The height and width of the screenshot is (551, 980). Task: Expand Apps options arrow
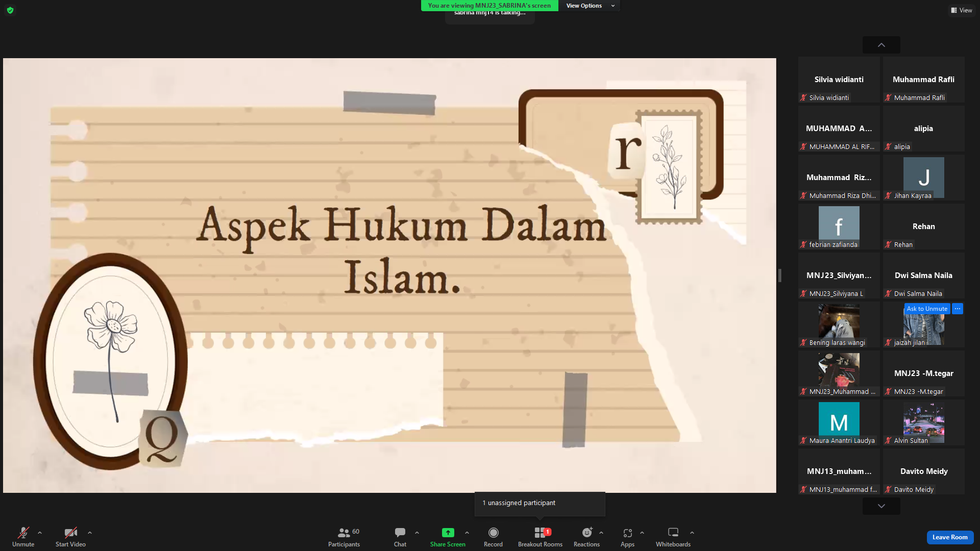click(x=642, y=533)
